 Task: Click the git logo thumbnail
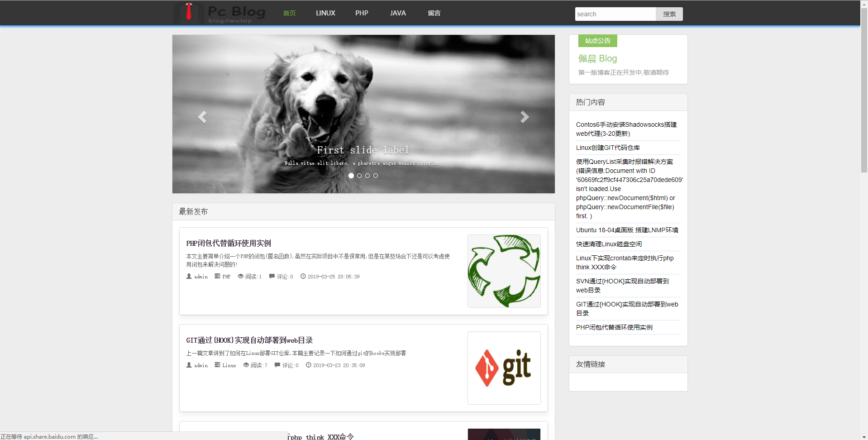click(504, 368)
